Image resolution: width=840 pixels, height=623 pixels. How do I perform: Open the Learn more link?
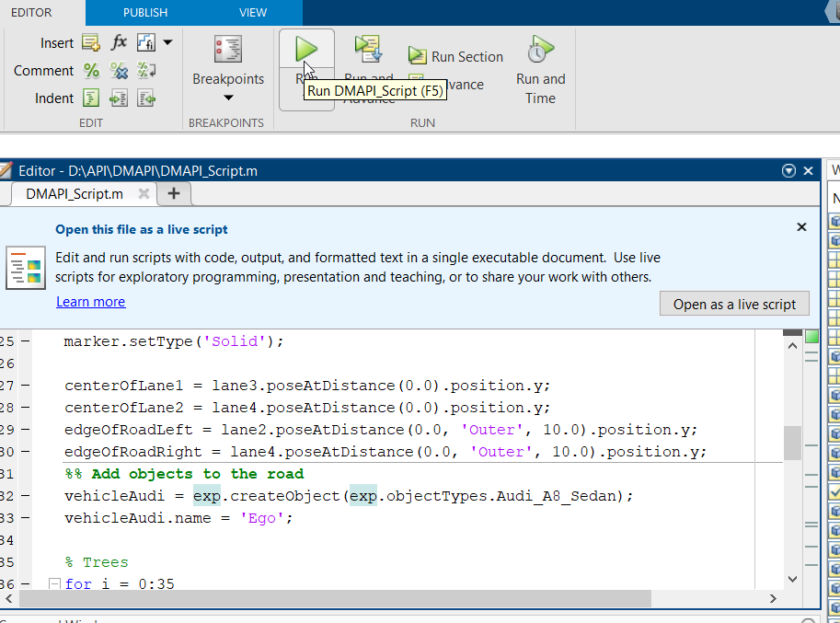pyautogui.click(x=90, y=301)
